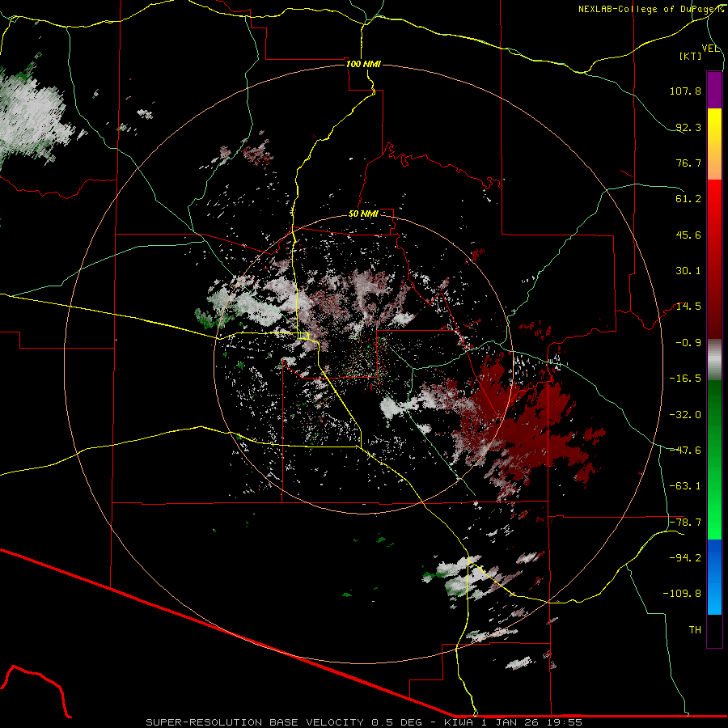Screen dimensions: 728x728
Task: Click the purple segment of the color bar
Action: pyautogui.click(x=714, y=90)
